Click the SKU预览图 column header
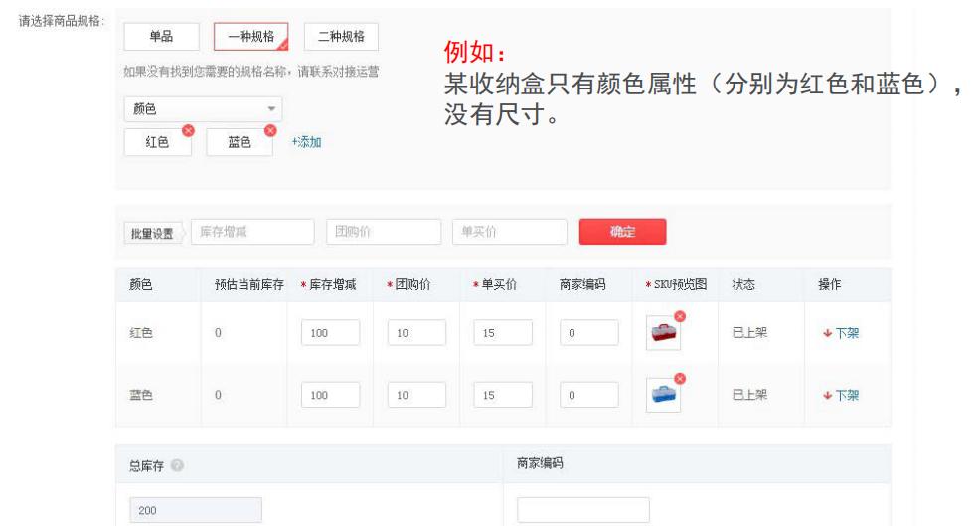This screenshot has height=526, width=980. 676,284
